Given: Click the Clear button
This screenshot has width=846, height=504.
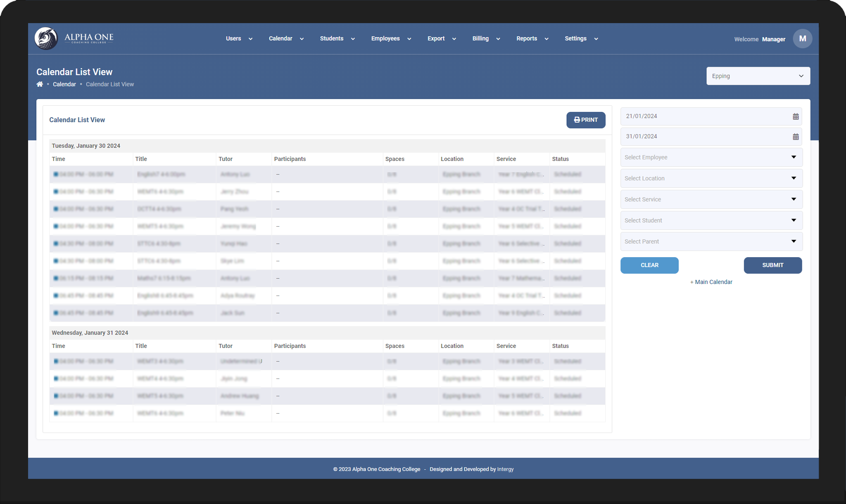Looking at the screenshot, I should point(649,265).
